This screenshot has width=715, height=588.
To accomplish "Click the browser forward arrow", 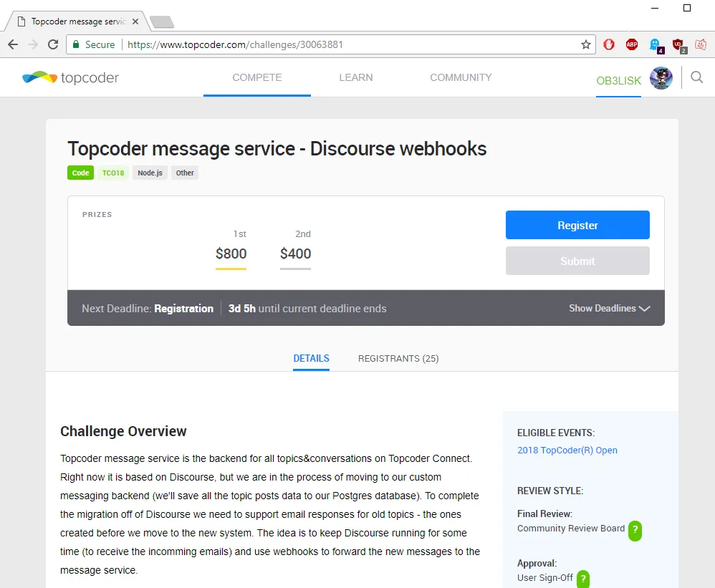I will tap(33, 44).
